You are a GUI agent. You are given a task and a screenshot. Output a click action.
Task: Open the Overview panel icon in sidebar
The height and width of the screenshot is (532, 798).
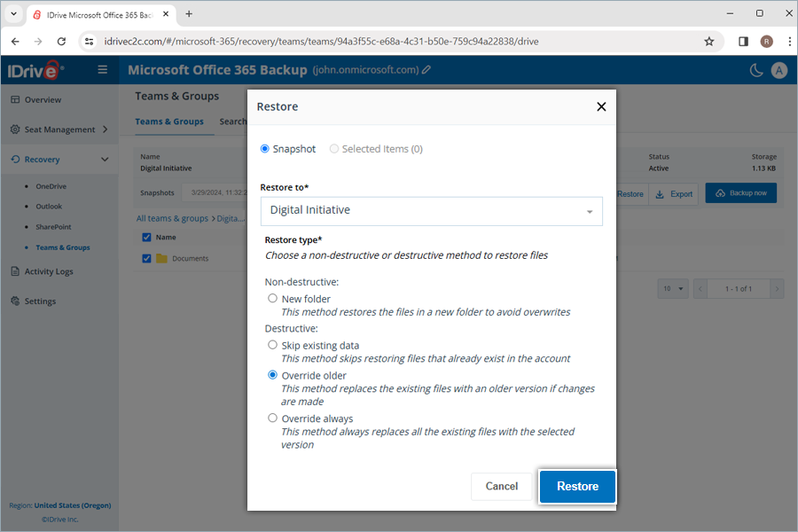14,99
